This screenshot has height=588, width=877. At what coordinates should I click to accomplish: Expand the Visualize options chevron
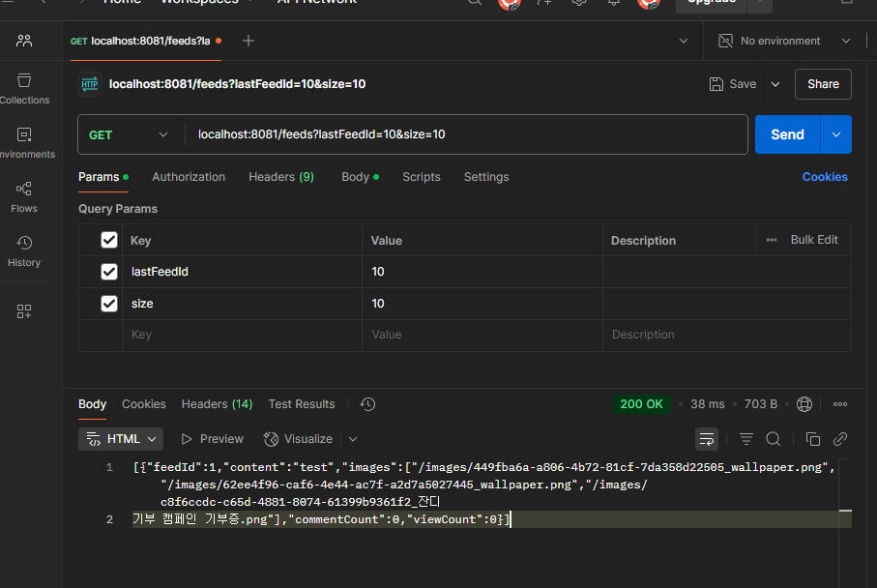352,439
